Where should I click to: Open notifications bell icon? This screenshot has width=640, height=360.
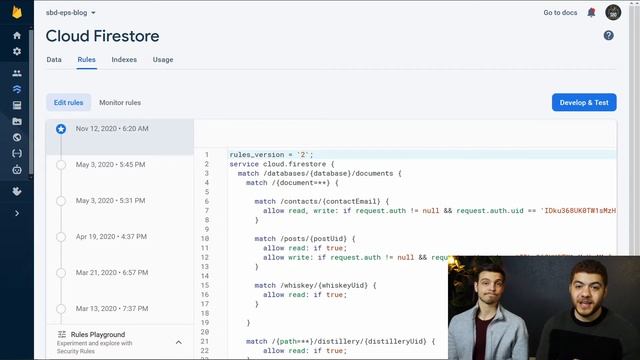(591, 13)
